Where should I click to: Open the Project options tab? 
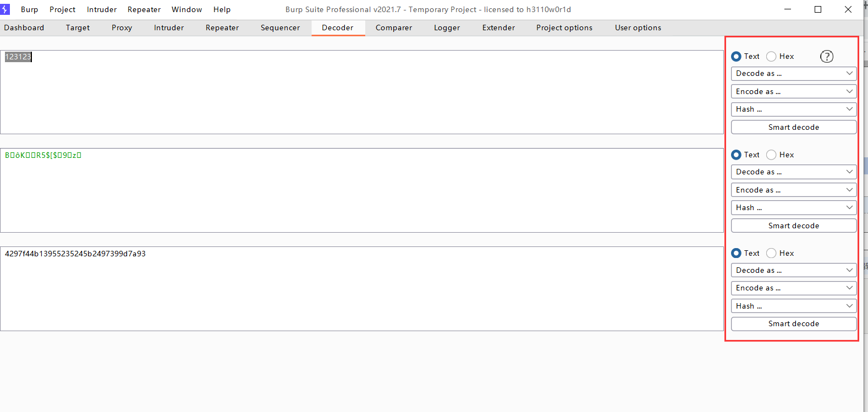(x=564, y=28)
